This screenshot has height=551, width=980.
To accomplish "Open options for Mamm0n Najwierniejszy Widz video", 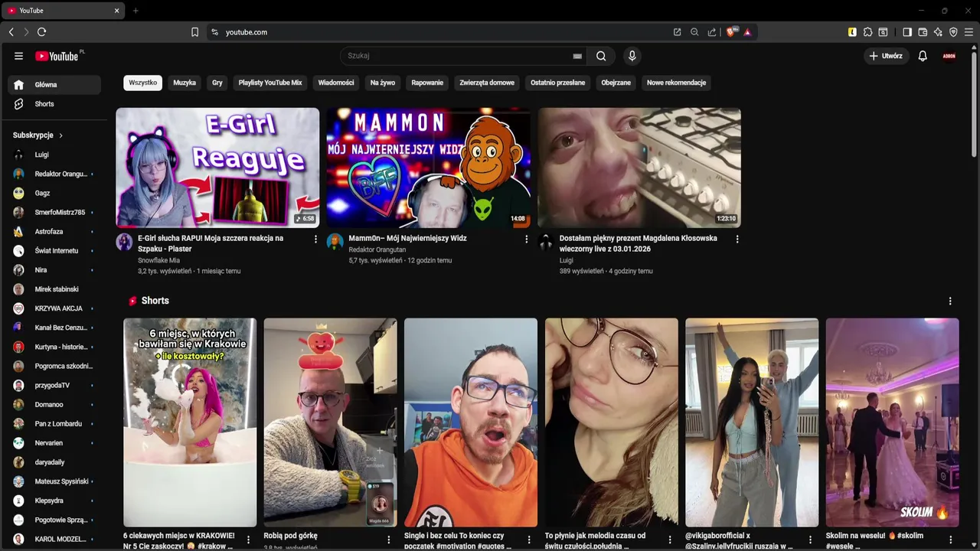I will pos(526,240).
